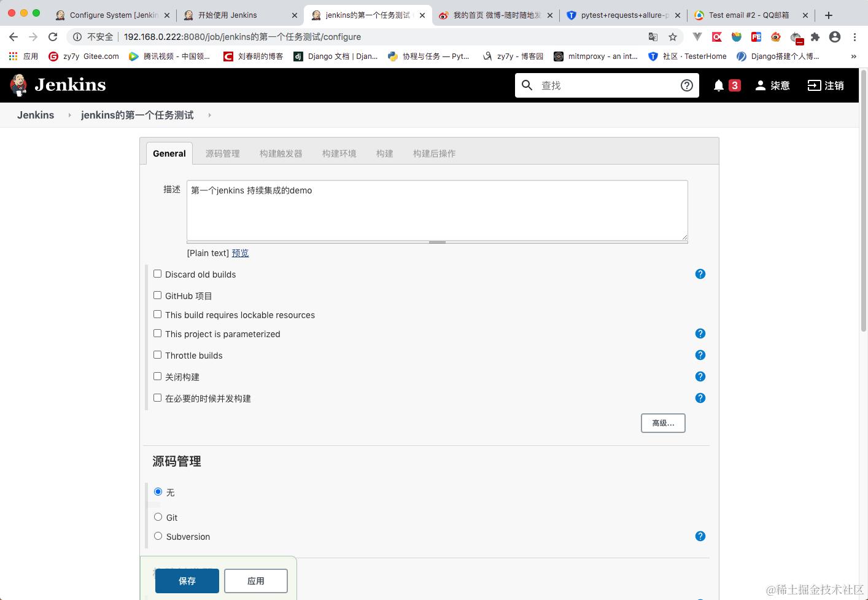This screenshot has height=600, width=868.
Task: Open zy7y Gitee.com bookmark
Action: (83, 56)
